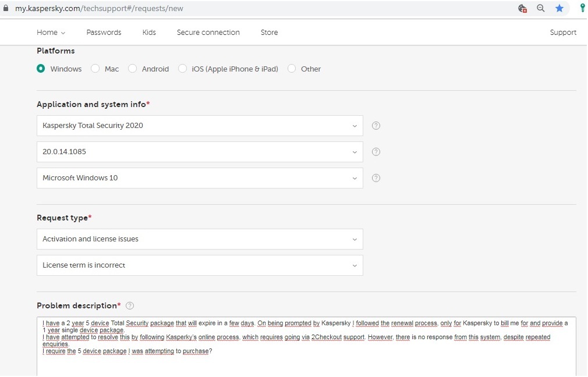The width and height of the screenshot is (588, 377).
Task: Click help icon beside Microsoft Windows 10
Action: click(x=376, y=178)
